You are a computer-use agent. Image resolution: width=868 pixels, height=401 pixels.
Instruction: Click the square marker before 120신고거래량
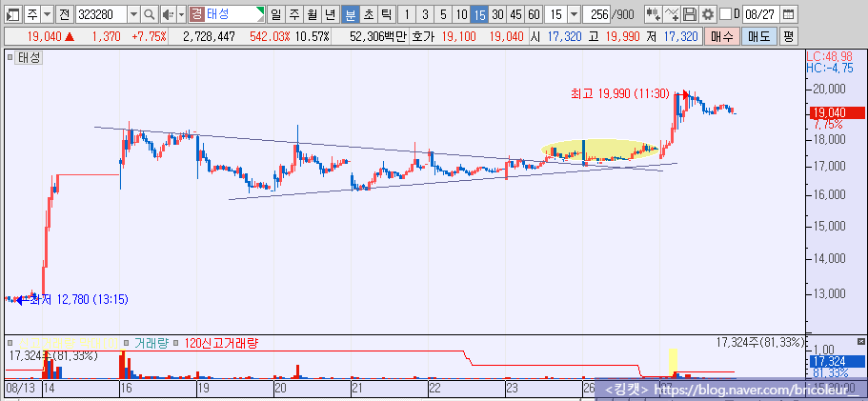(x=175, y=344)
